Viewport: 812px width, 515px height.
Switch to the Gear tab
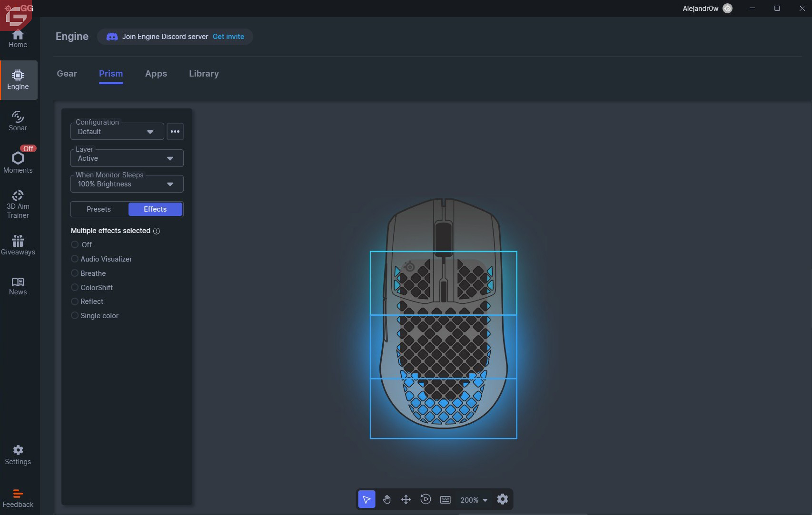click(x=67, y=74)
